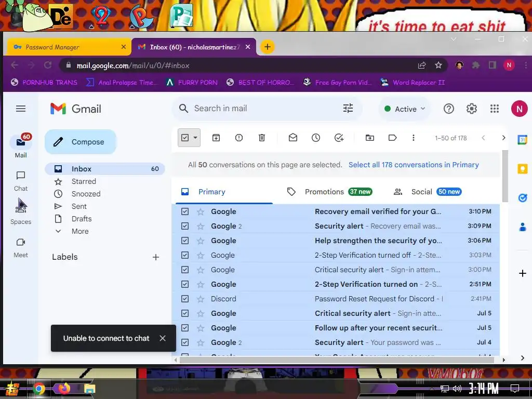Toggle the main menu hamburger icon
This screenshot has width=532, height=399.
[21, 109]
